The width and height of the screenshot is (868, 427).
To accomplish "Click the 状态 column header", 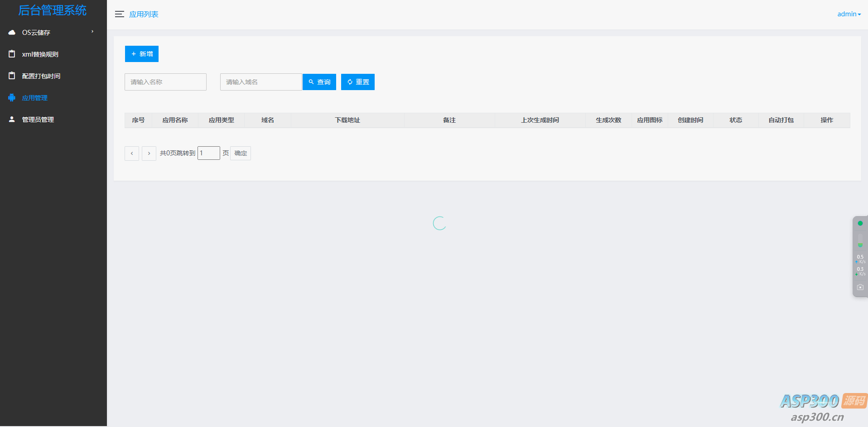I will 736,120.
